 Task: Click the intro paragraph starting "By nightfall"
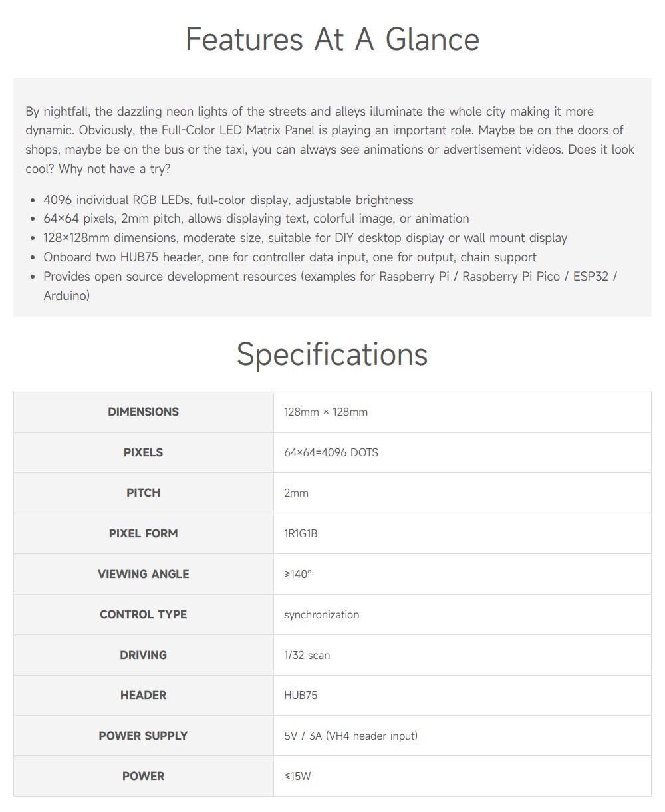(330, 140)
